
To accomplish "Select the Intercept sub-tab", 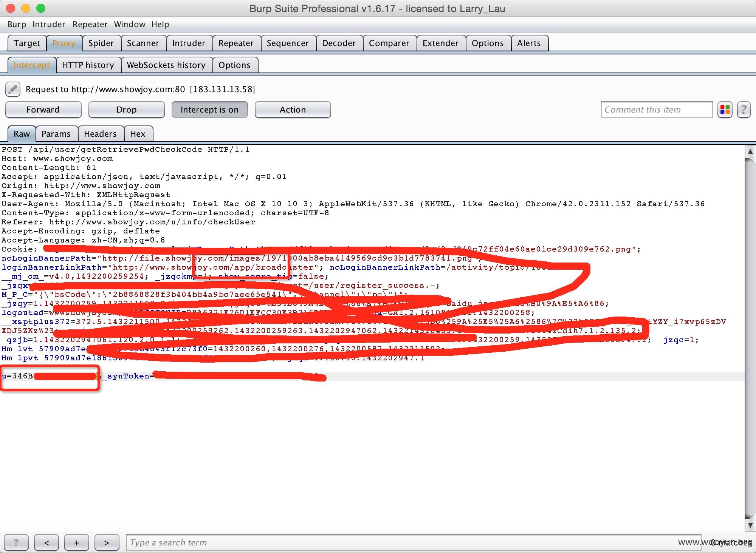I will 32,65.
